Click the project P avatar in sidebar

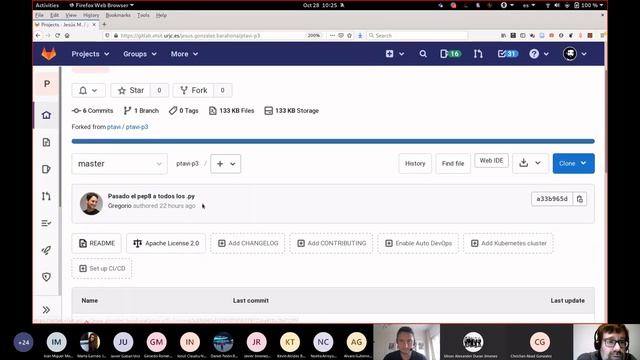[x=47, y=84]
